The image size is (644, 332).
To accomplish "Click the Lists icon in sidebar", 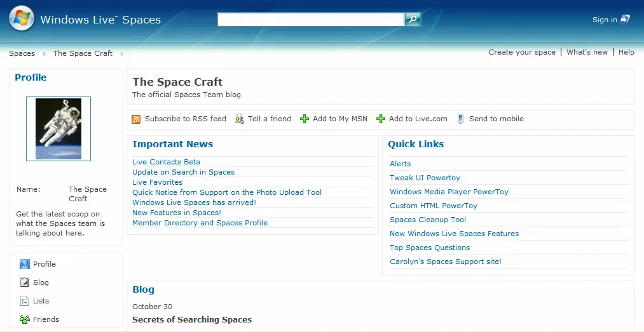I will pyautogui.click(x=25, y=301).
